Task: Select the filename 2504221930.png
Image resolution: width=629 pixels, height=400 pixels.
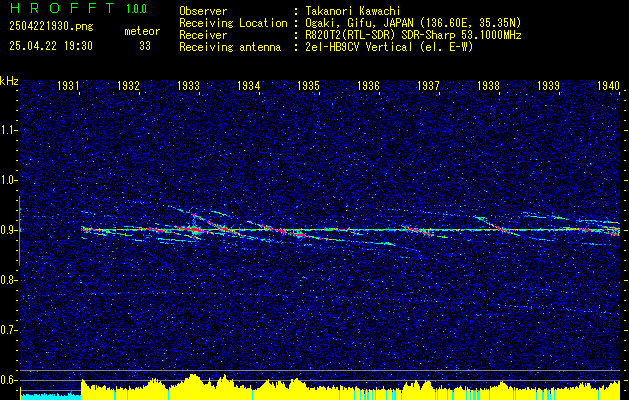Action: click(x=51, y=27)
